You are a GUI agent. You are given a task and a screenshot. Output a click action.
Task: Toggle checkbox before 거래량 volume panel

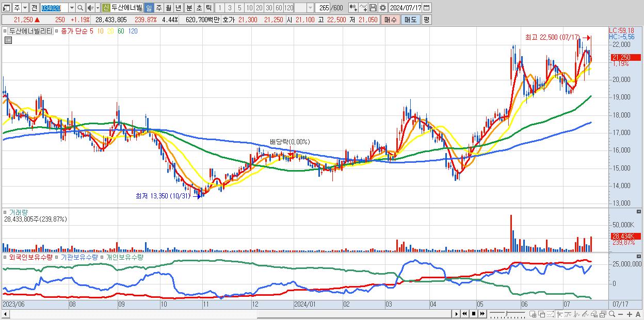pos(6,212)
